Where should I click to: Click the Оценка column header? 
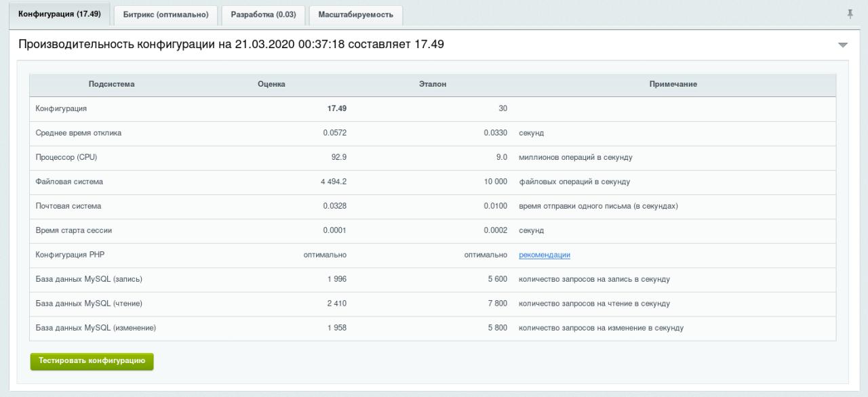click(271, 84)
